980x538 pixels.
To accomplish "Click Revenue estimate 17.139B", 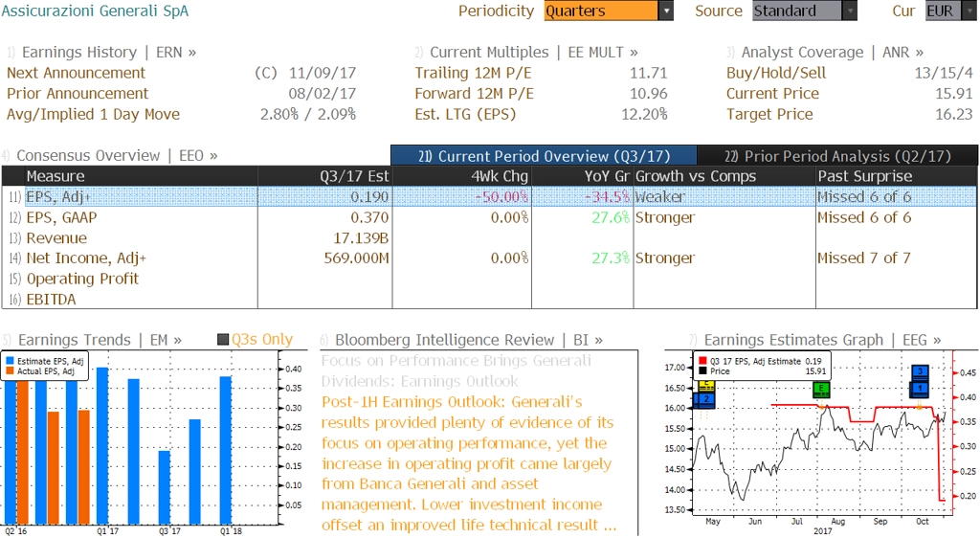I will (x=361, y=238).
